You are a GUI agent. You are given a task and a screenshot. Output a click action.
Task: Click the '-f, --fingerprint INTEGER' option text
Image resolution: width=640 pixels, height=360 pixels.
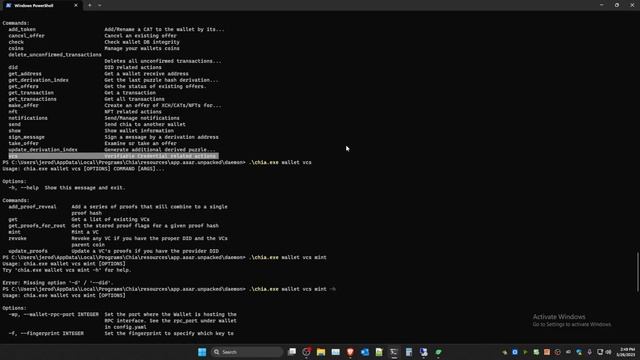point(46,333)
